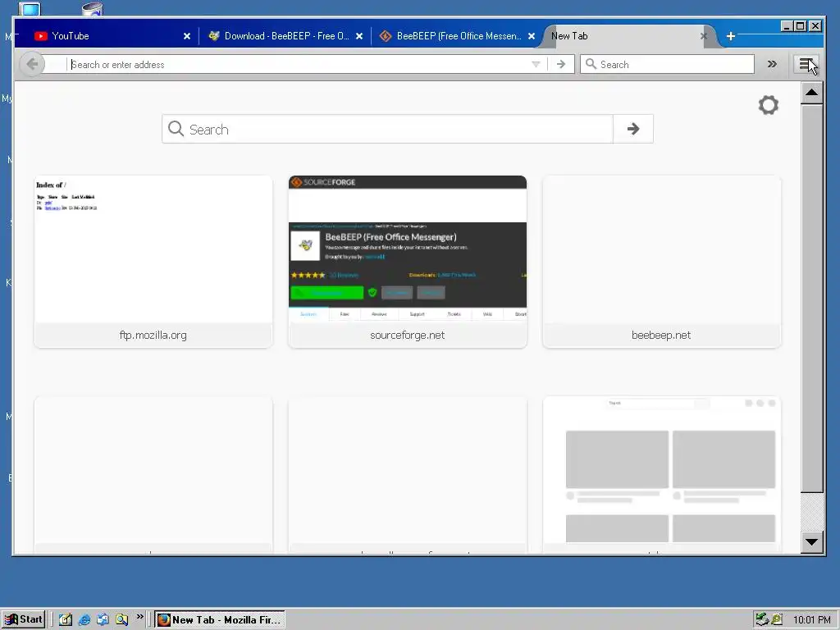Click the toolbar Search box
This screenshot has height=630, width=840.
[x=668, y=64]
